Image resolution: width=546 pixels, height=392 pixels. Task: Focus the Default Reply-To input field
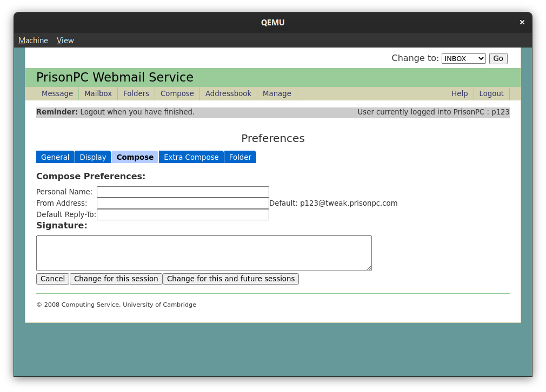point(183,214)
